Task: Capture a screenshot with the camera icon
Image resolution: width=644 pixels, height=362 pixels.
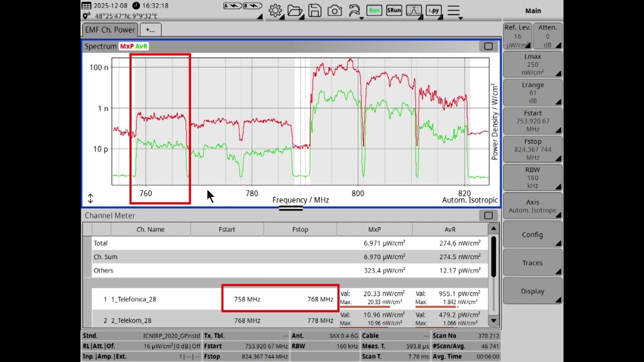Action: (334, 10)
